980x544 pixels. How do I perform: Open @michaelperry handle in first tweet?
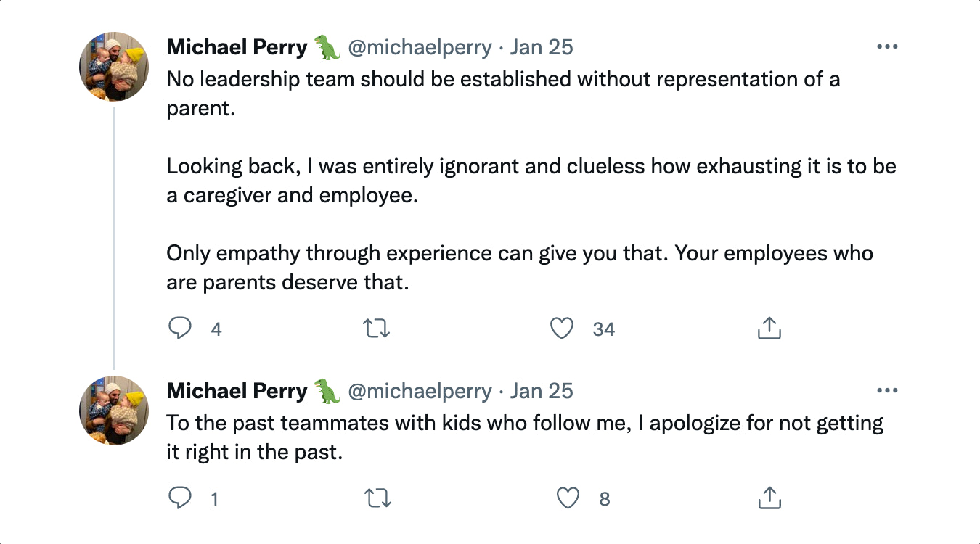tap(420, 48)
